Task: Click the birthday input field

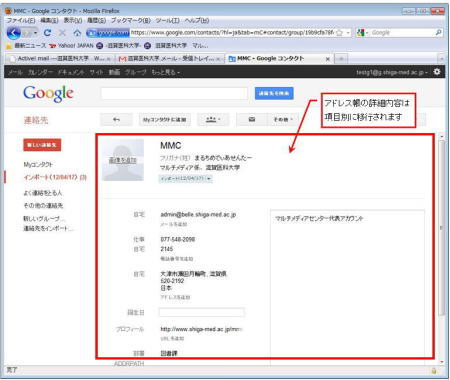Action: tap(202, 312)
